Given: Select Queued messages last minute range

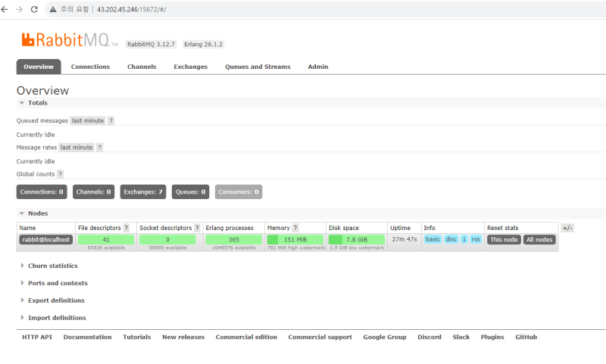Looking at the screenshot, I should click(88, 120).
